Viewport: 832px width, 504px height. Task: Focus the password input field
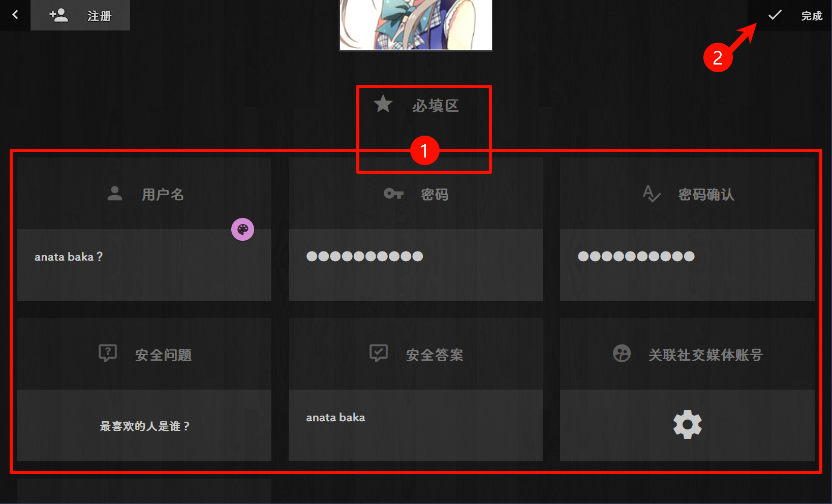click(x=415, y=264)
